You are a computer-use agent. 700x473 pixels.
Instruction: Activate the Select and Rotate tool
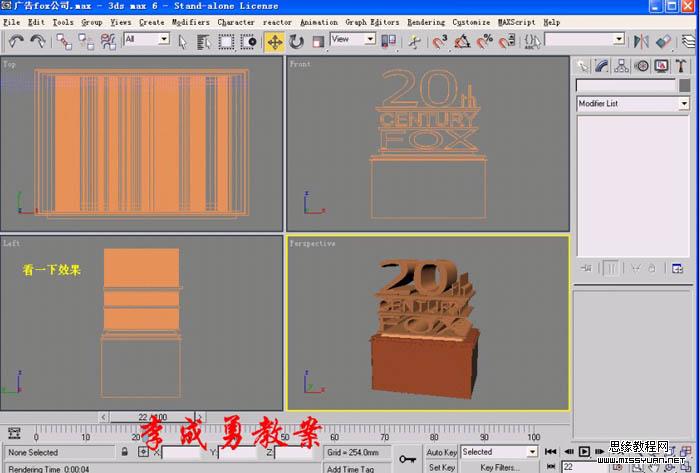(x=296, y=41)
